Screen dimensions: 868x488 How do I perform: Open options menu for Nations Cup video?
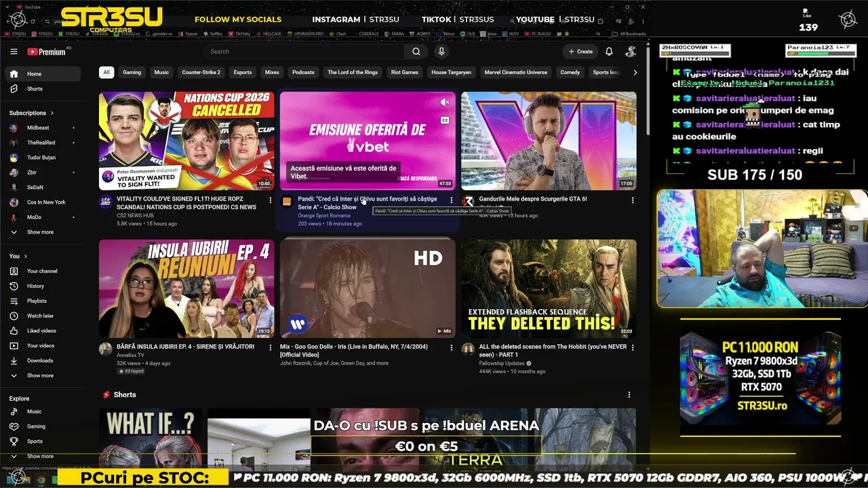[x=271, y=200]
